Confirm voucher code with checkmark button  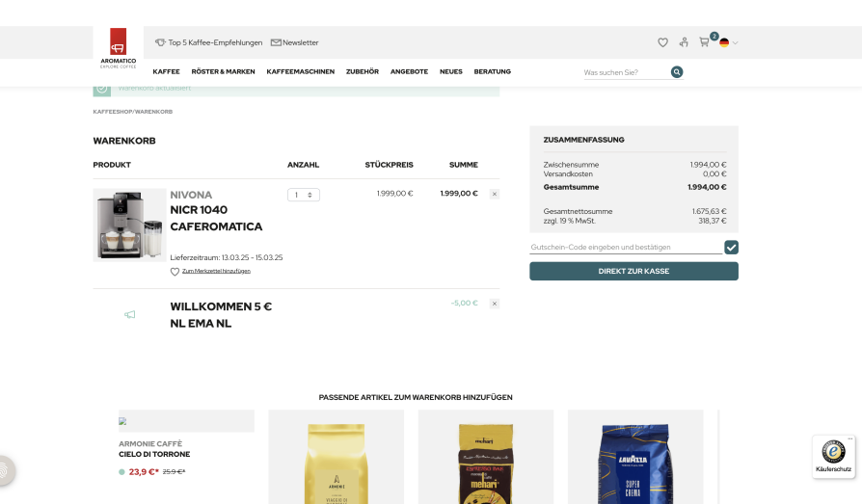pyautogui.click(x=731, y=248)
